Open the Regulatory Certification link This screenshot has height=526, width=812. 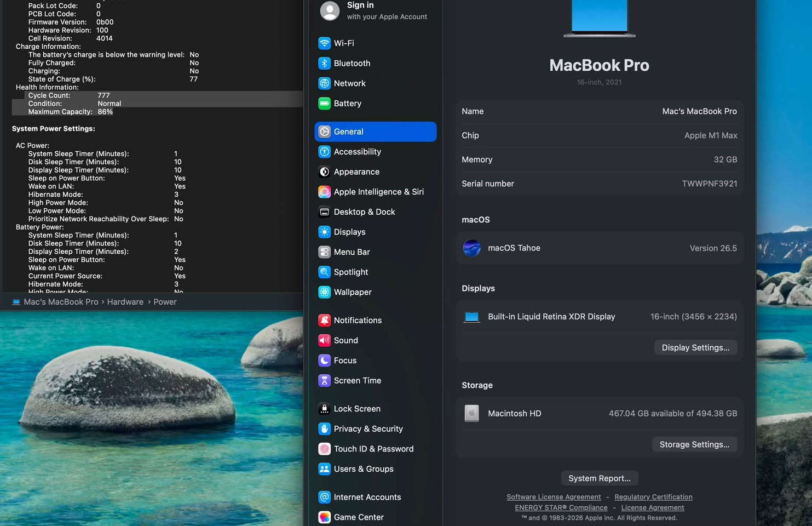click(x=653, y=497)
